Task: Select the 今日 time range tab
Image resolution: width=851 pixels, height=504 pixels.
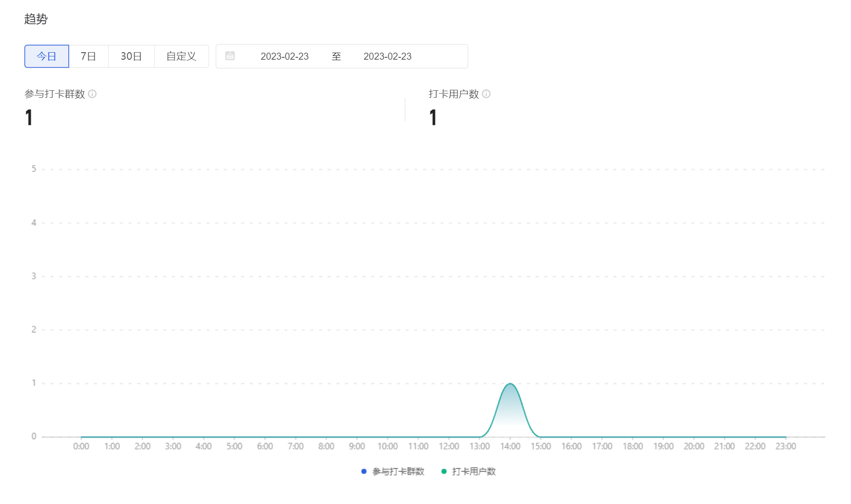Action: pyautogui.click(x=47, y=56)
